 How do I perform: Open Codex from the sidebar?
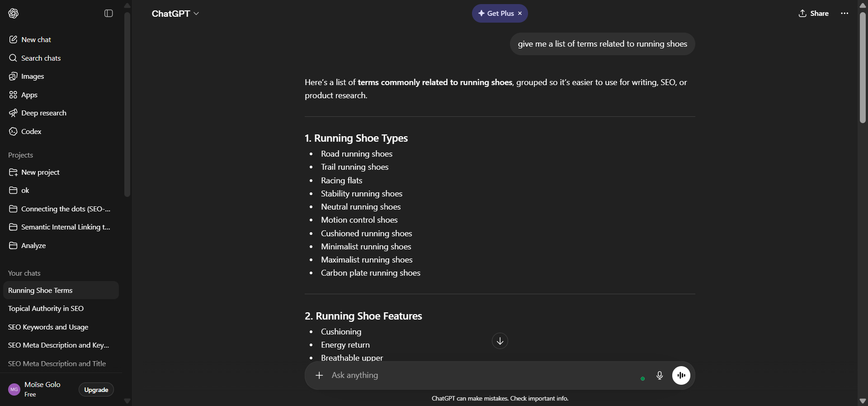pos(61,132)
